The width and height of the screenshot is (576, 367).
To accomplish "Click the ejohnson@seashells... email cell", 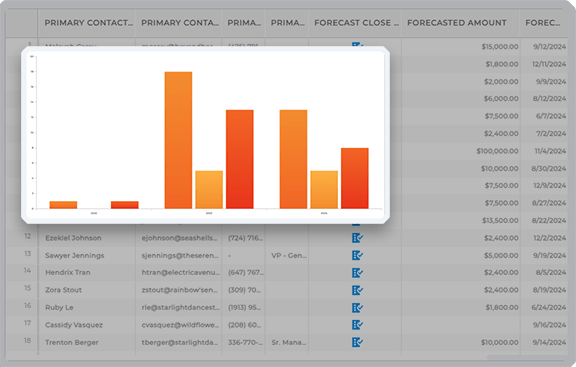I will (179, 238).
